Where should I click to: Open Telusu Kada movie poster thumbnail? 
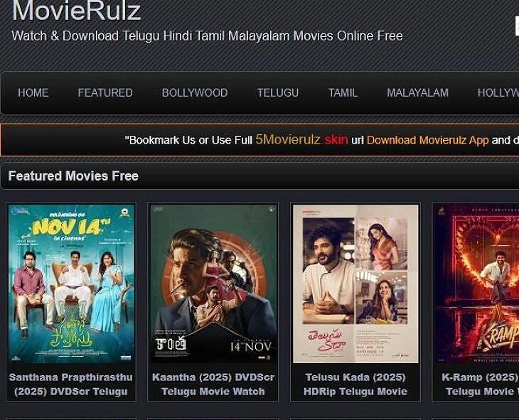pyautogui.click(x=355, y=284)
